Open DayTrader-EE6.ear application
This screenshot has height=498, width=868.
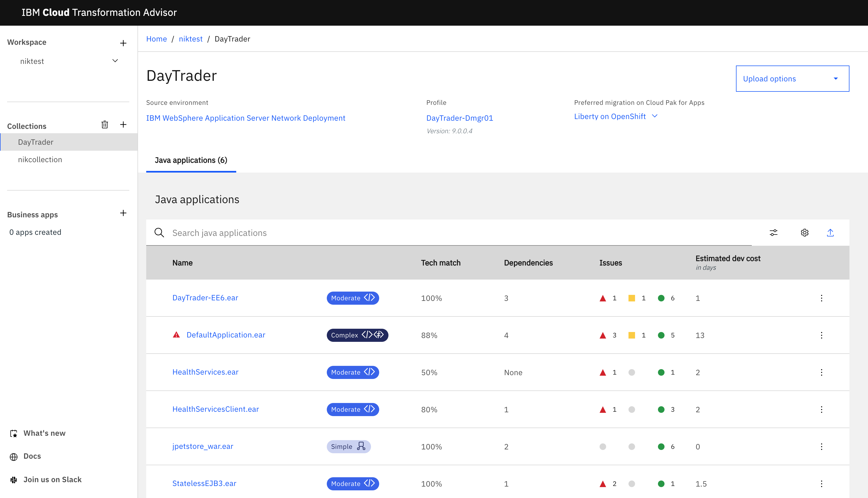[205, 298]
